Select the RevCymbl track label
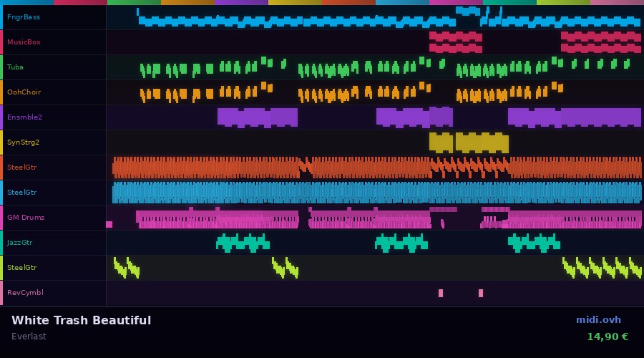Viewport: 644px width, 358px height. tap(25, 293)
